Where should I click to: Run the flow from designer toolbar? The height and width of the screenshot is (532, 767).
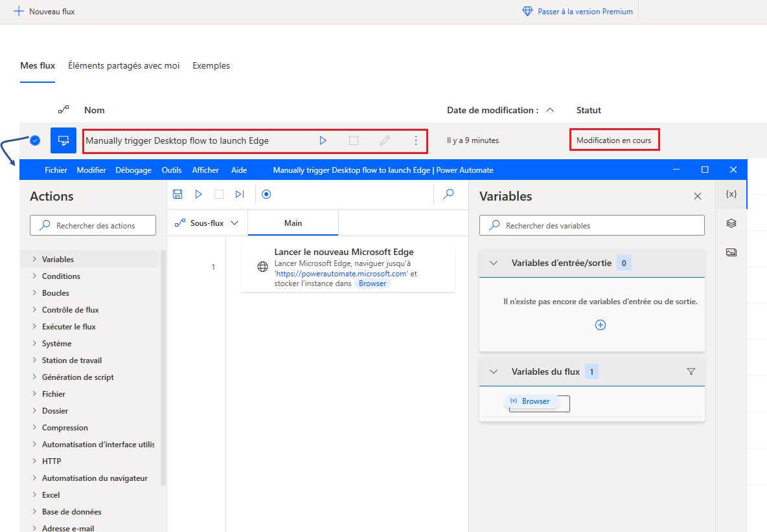coord(199,194)
